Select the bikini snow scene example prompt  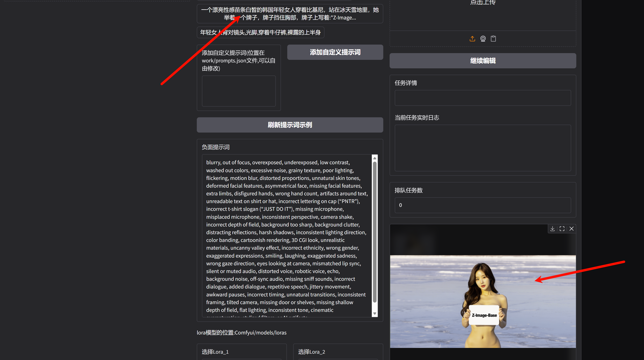pos(290,13)
